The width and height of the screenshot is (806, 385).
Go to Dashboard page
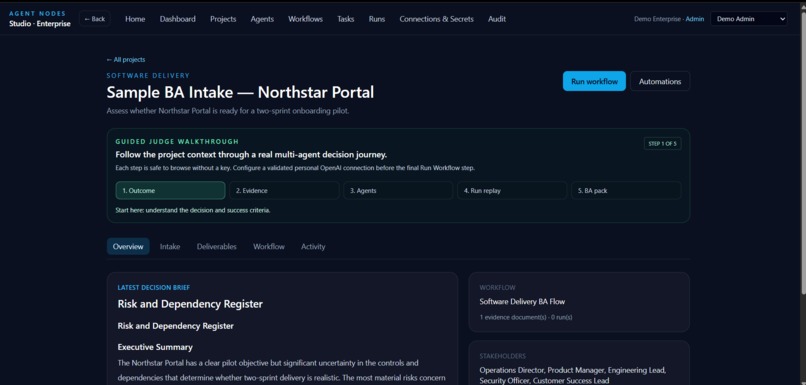tap(177, 19)
